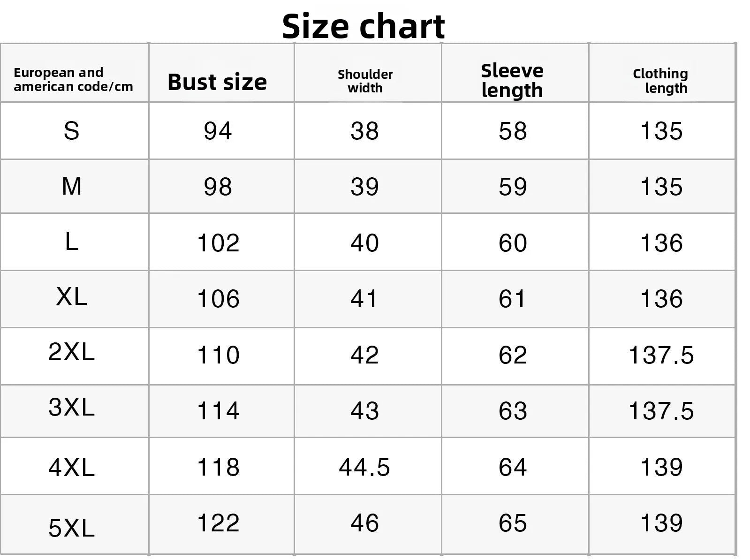
Task: Select the XL size row label
Action: pyautogui.click(x=71, y=296)
